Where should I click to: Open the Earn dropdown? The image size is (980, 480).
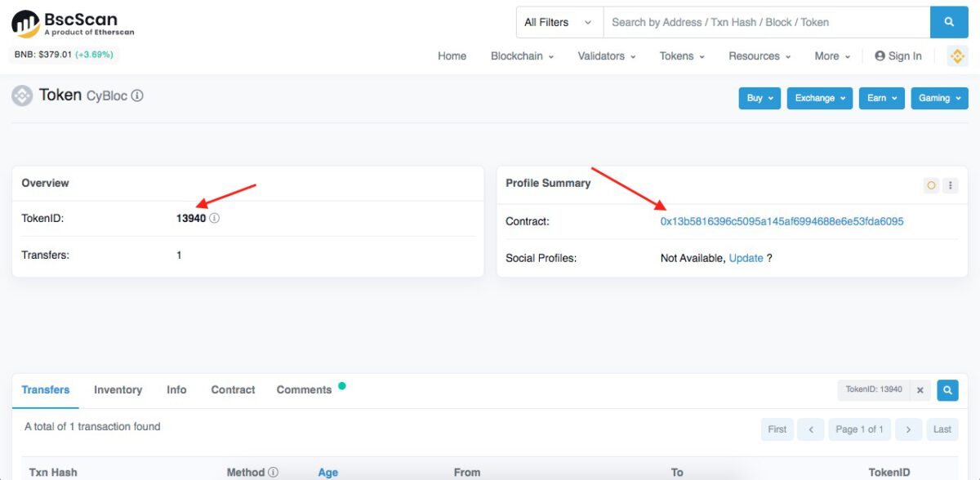coord(882,98)
